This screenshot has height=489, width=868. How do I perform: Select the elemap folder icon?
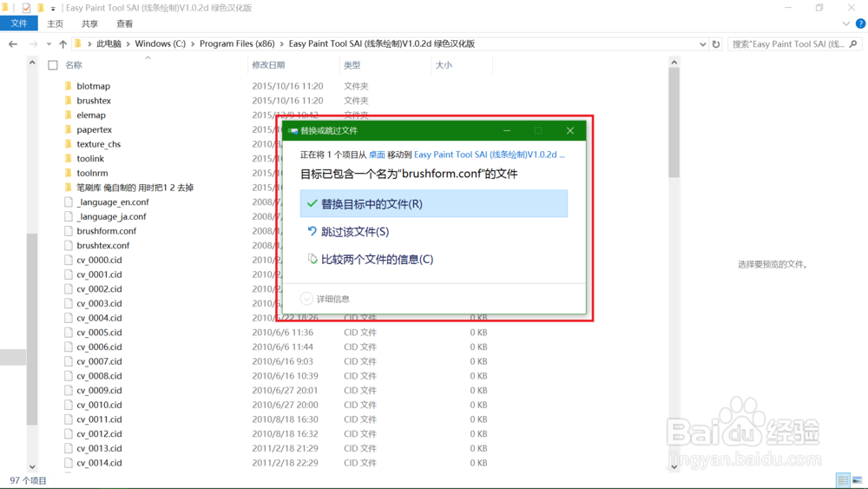[x=68, y=115]
